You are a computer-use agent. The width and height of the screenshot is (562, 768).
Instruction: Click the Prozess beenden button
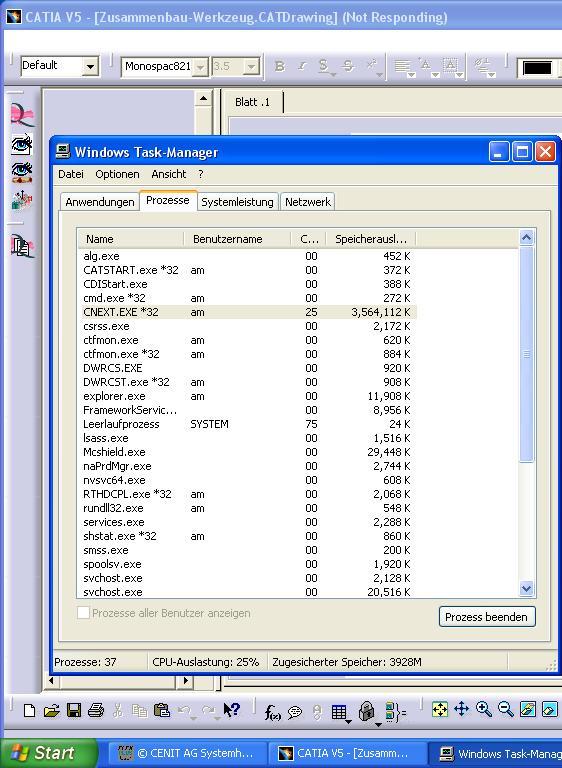[487, 617]
